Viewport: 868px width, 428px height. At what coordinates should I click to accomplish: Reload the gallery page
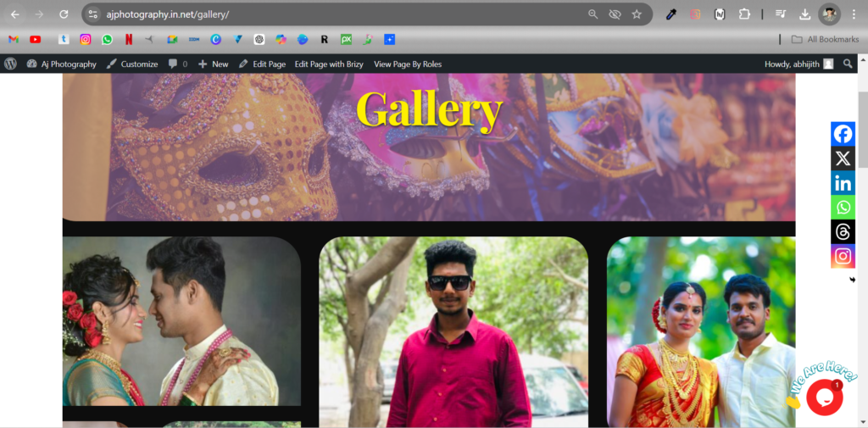coord(64,14)
